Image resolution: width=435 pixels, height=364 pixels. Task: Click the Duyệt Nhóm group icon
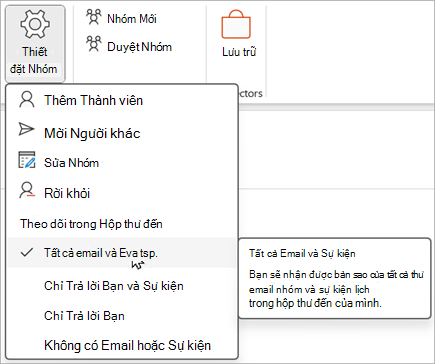tap(93, 44)
